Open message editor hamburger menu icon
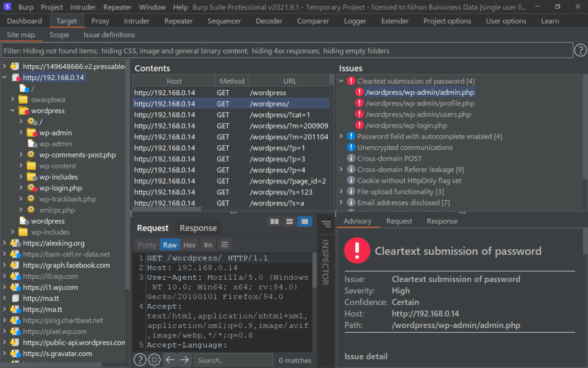The height and width of the screenshot is (368, 588). [x=224, y=244]
